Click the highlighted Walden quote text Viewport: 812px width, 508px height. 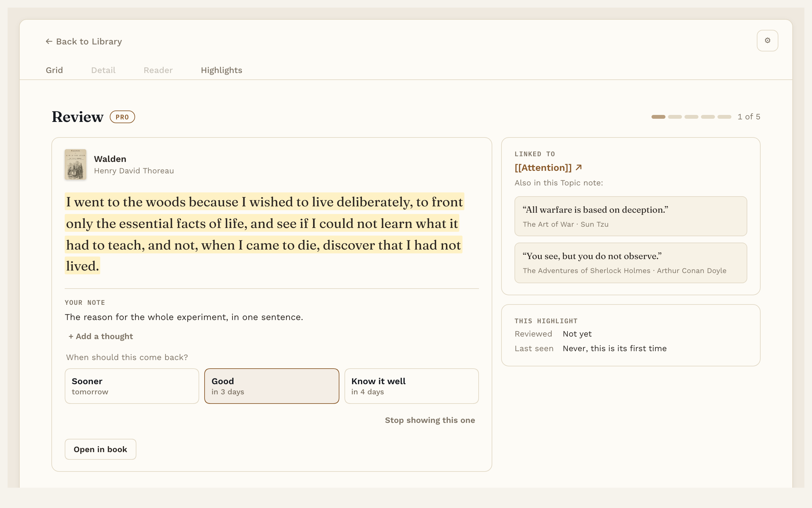click(x=265, y=233)
